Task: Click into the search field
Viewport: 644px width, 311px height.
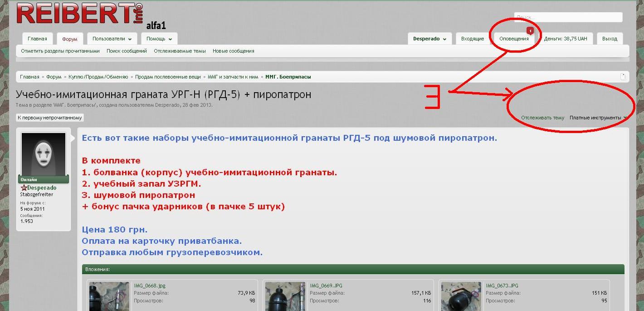Action: click(x=568, y=17)
